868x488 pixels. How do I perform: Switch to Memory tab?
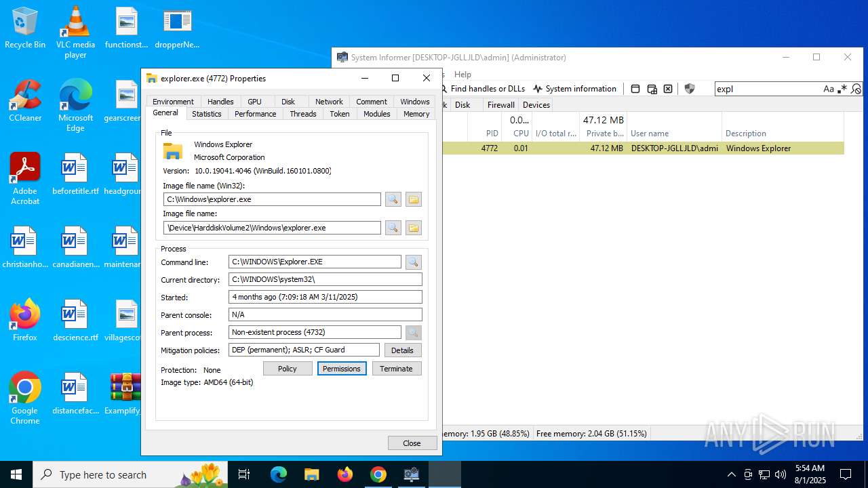[x=416, y=114]
